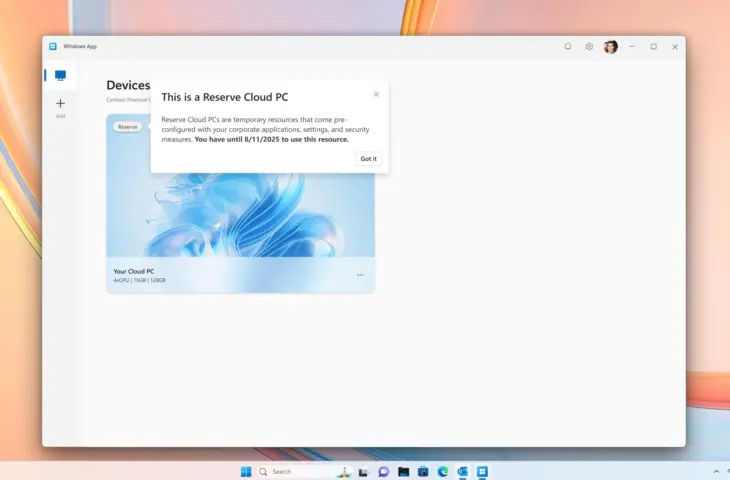Open the Chat app from taskbar
The height and width of the screenshot is (480, 730).
click(x=384, y=472)
